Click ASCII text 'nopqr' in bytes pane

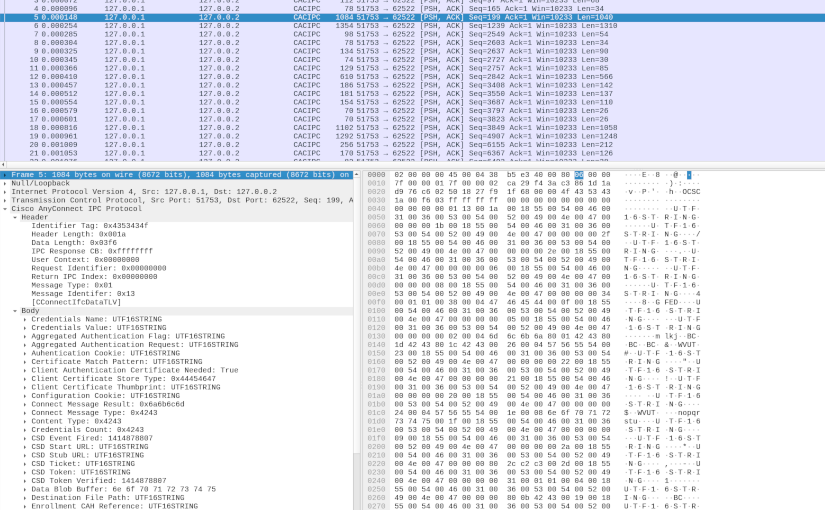pyautogui.click(x=689, y=413)
